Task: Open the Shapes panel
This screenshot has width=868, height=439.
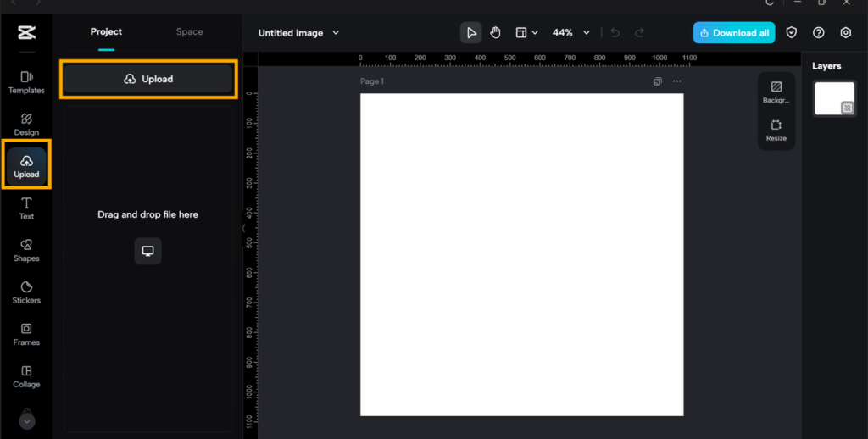Action: (x=26, y=250)
